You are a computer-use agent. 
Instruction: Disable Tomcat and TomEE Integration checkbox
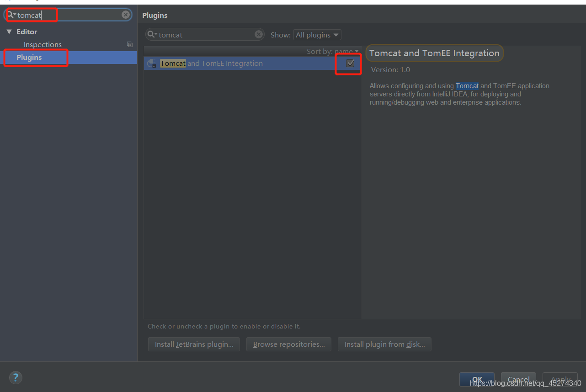coord(350,64)
